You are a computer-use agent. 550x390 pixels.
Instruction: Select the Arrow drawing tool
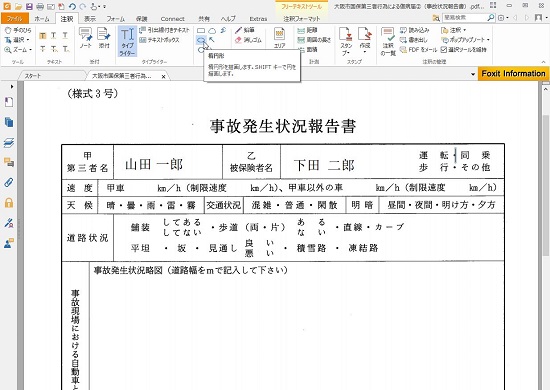point(212,40)
